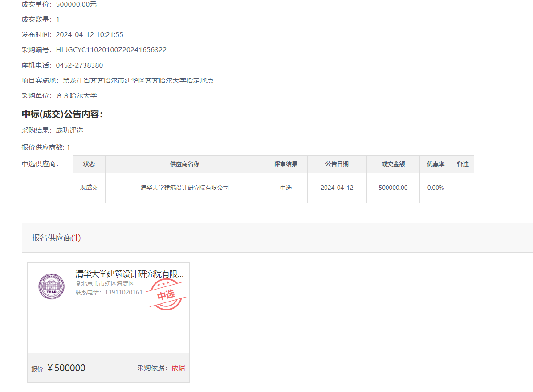Viewport: 533px width, 392px height.
Task: Click the 状态 column header
Action: 89,164
